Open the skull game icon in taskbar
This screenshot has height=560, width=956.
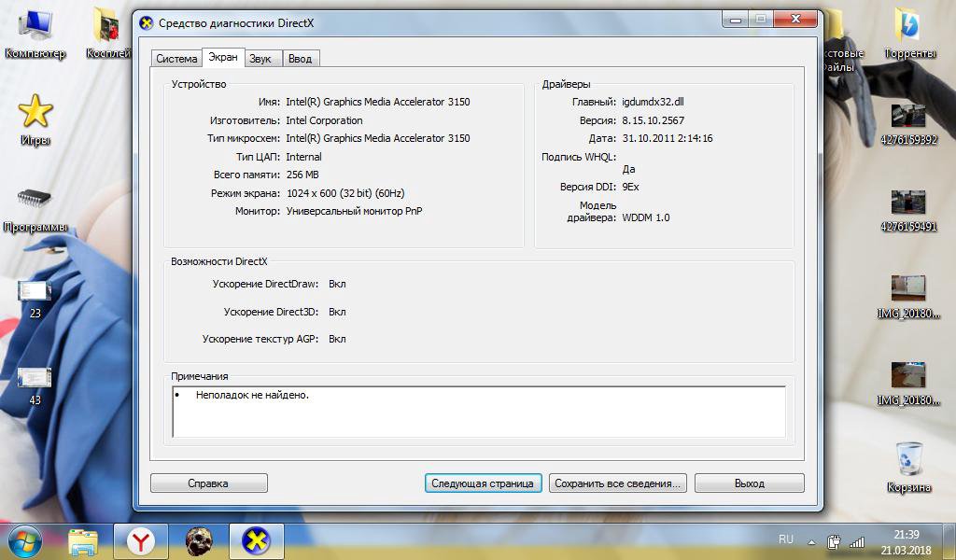click(x=199, y=541)
